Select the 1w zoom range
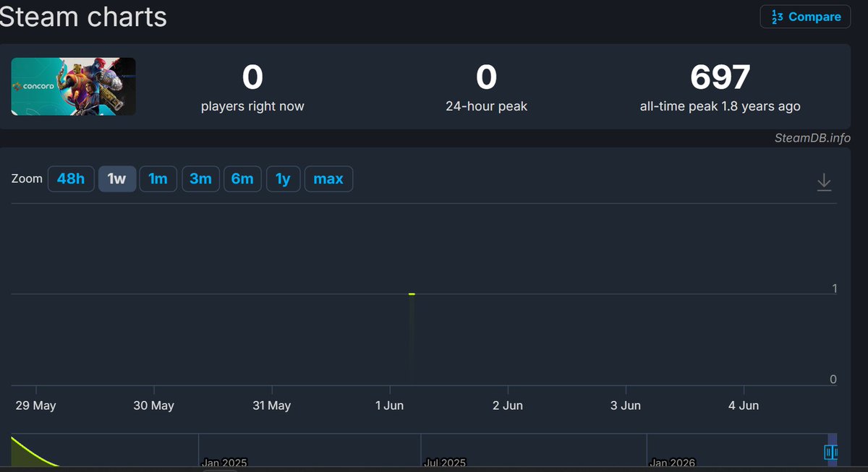Screen dimensions: 868x472 point(116,179)
